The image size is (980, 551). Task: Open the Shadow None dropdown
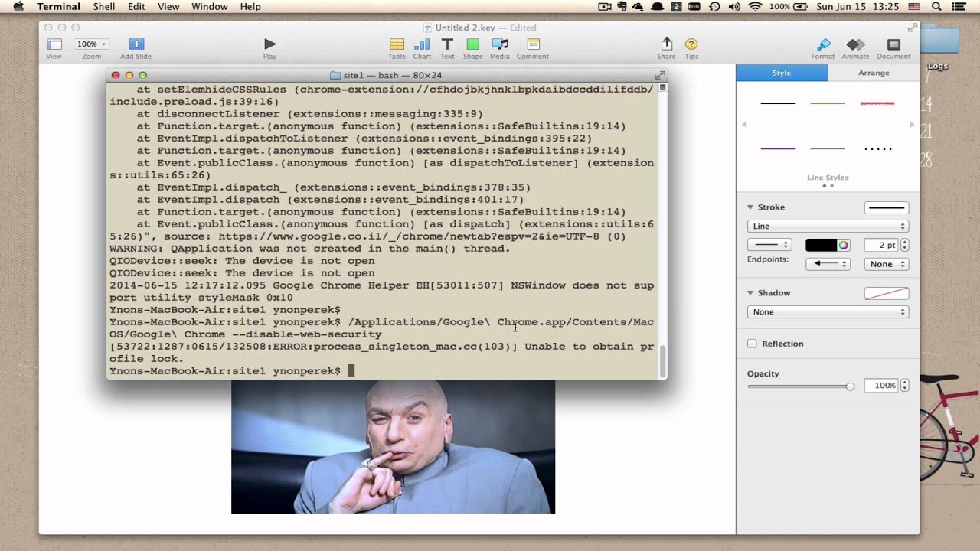tap(828, 311)
